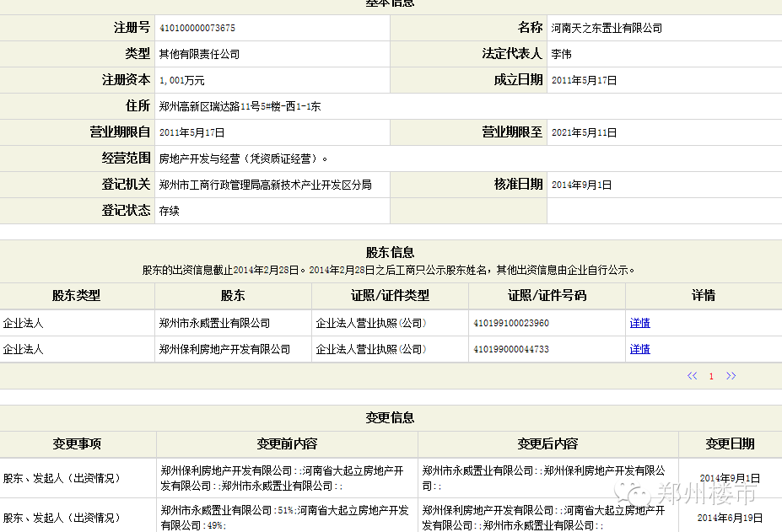Click change date 2014年6月19日
This screenshot has width=782, height=532.
pyautogui.click(x=730, y=518)
